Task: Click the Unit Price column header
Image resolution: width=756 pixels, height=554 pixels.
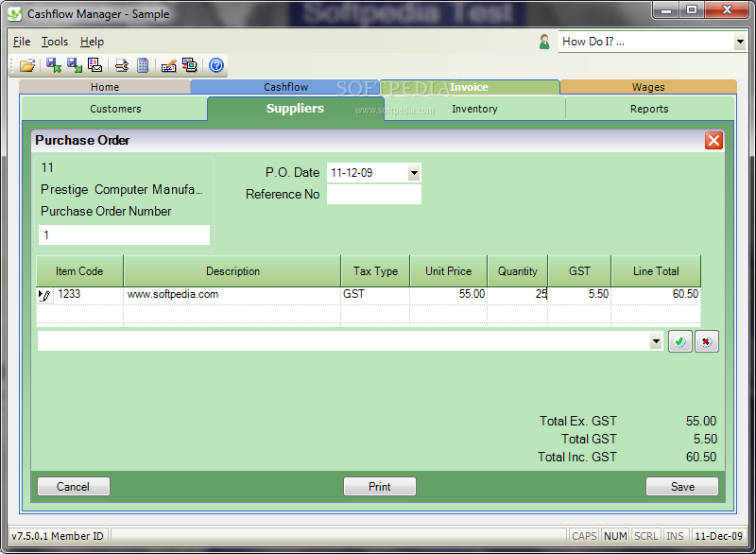Action: pyautogui.click(x=448, y=271)
